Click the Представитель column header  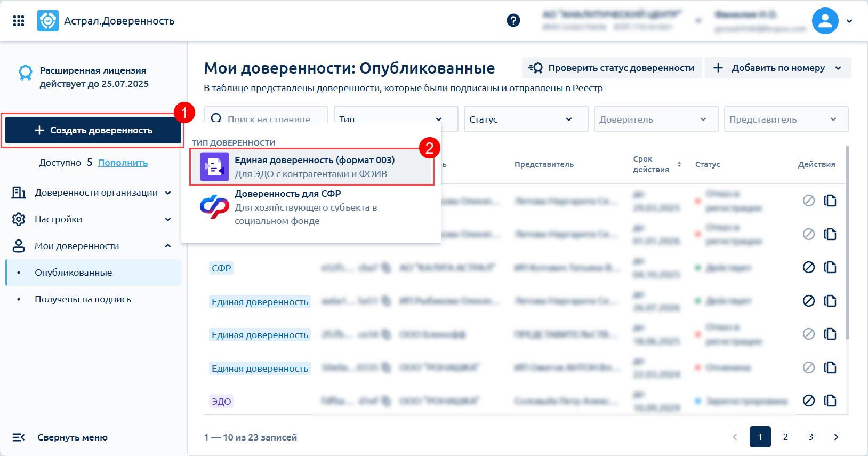(x=544, y=164)
